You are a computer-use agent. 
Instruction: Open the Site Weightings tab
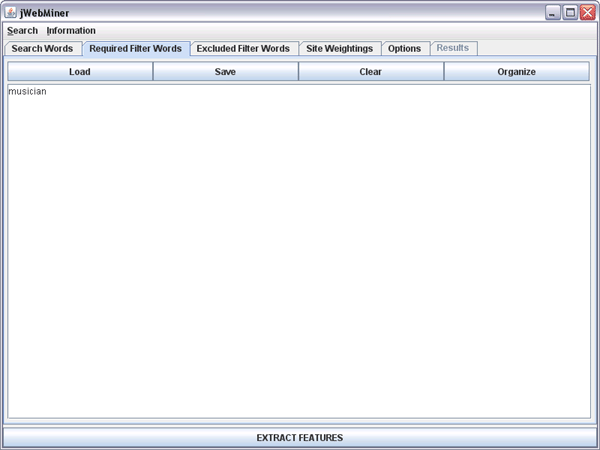click(x=339, y=49)
